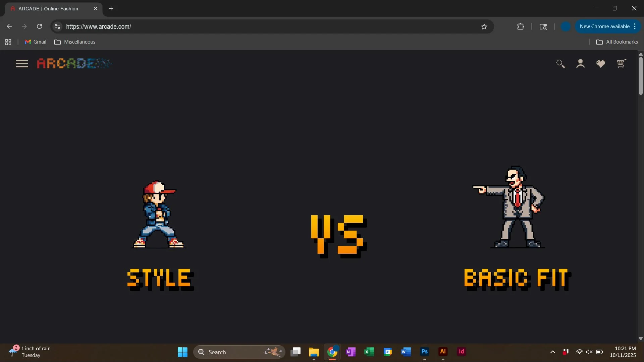The image size is (644, 362).
Task: Open the wishlist heart icon
Action: 601,64
